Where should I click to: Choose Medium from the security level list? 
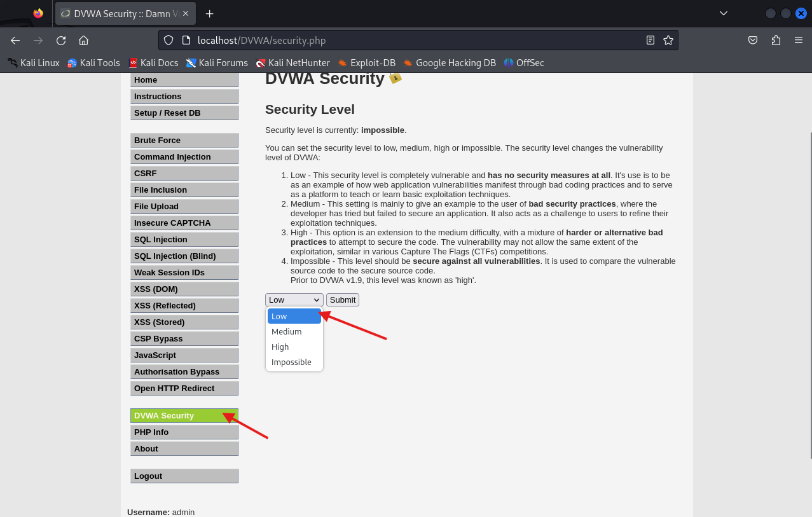(294, 331)
